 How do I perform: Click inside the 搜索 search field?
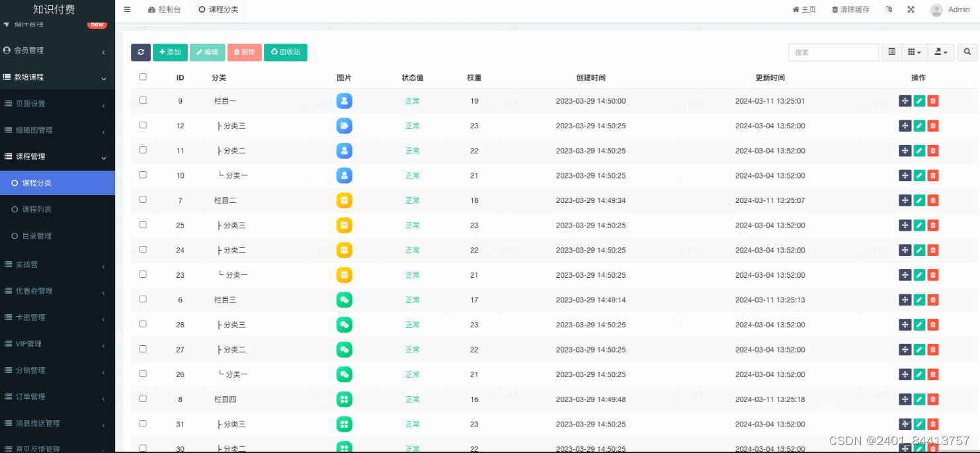832,52
